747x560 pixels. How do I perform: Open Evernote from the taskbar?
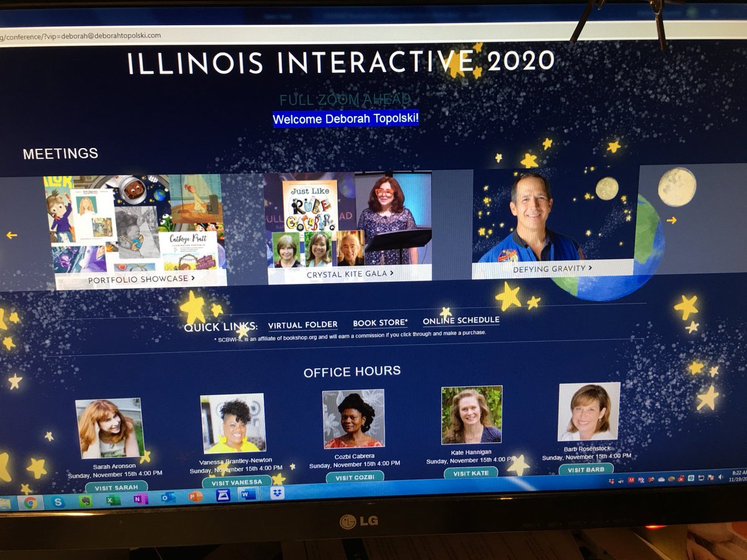tap(85, 501)
